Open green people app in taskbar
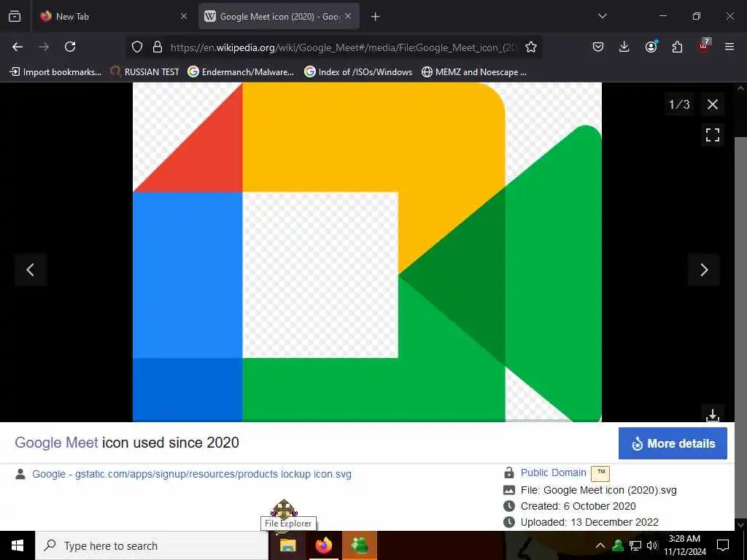 pyautogui.click(x=360, y=545)
